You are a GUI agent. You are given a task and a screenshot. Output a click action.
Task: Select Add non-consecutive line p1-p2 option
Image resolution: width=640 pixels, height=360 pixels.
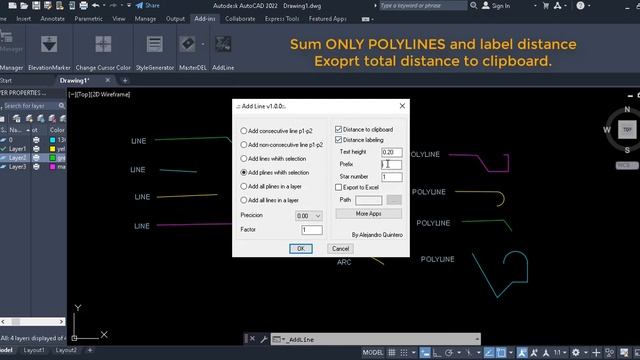(x=282, y=144)
